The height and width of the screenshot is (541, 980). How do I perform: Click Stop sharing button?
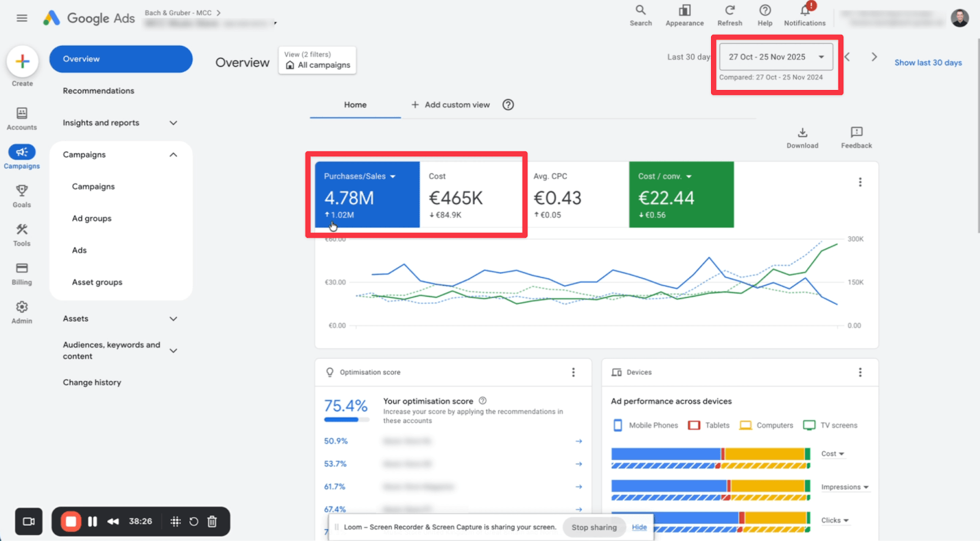594,528
